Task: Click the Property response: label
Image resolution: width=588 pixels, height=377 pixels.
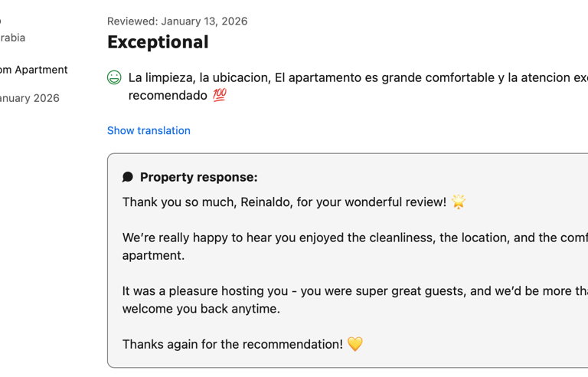Action: (x=198, y=177)
